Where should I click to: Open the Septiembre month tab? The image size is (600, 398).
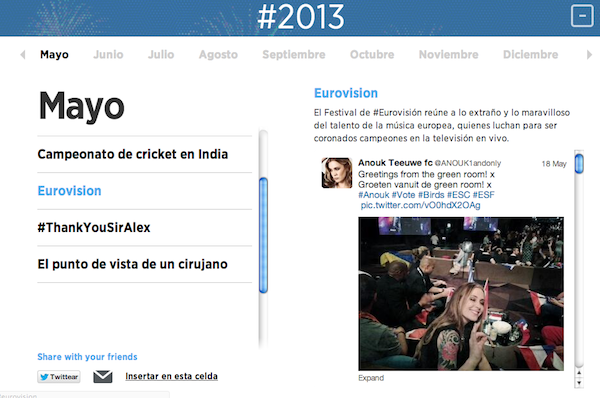coord(294,55)
